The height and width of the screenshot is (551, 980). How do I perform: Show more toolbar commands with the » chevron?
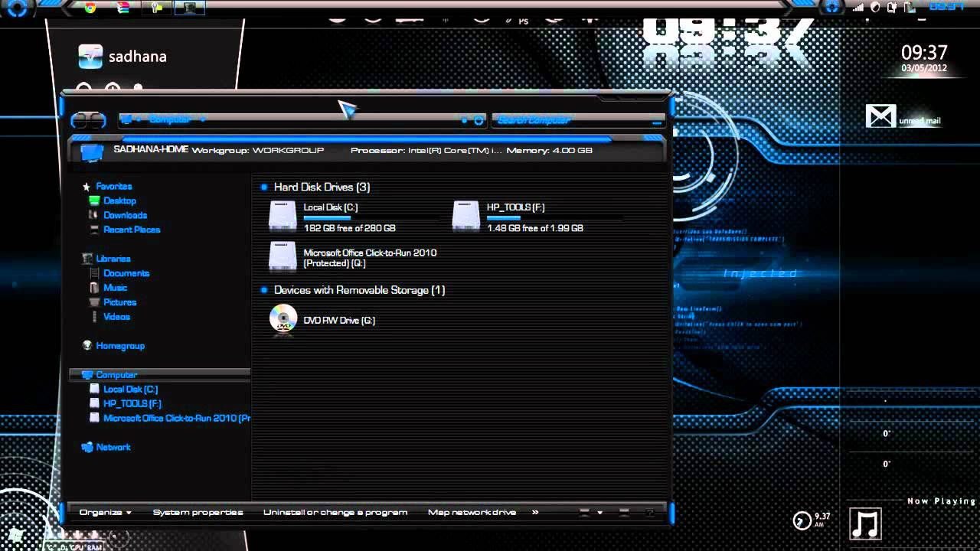click(535, 513)
